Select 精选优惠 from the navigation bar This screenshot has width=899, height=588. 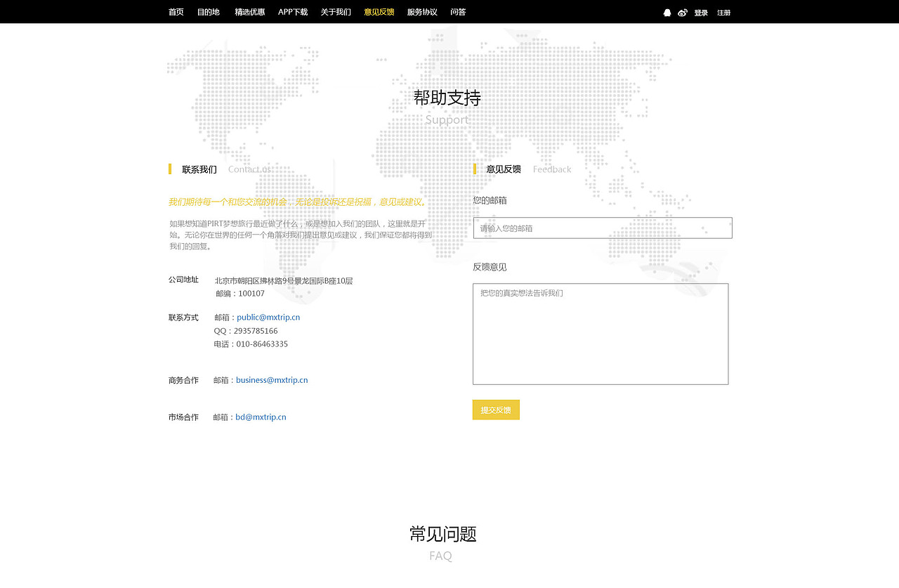(x=249, y=12)
